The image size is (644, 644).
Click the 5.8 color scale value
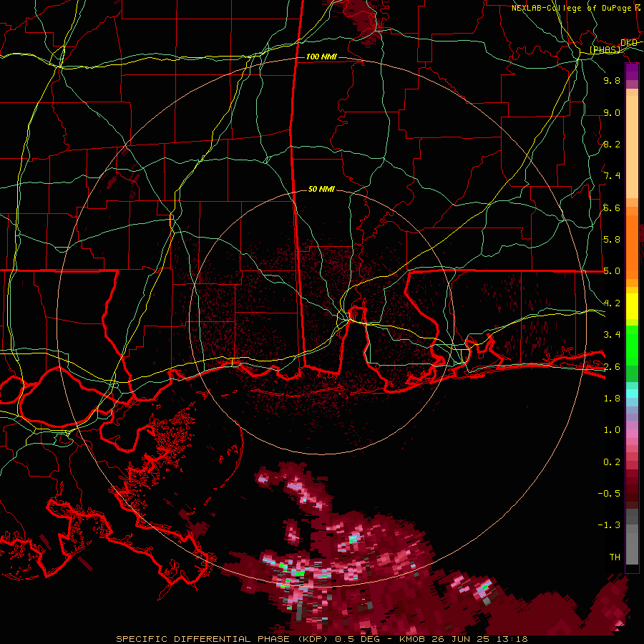click(612, 239)
